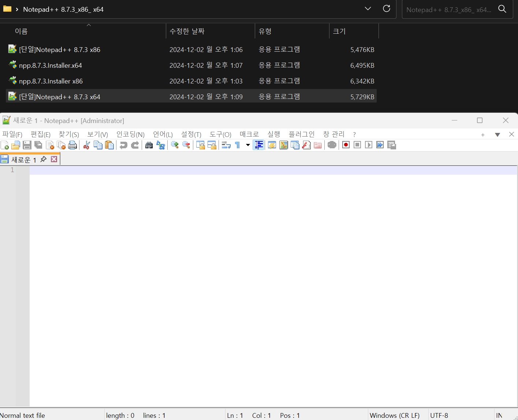
Task: Open the 도구(O) menu
Action: (220, 134)
